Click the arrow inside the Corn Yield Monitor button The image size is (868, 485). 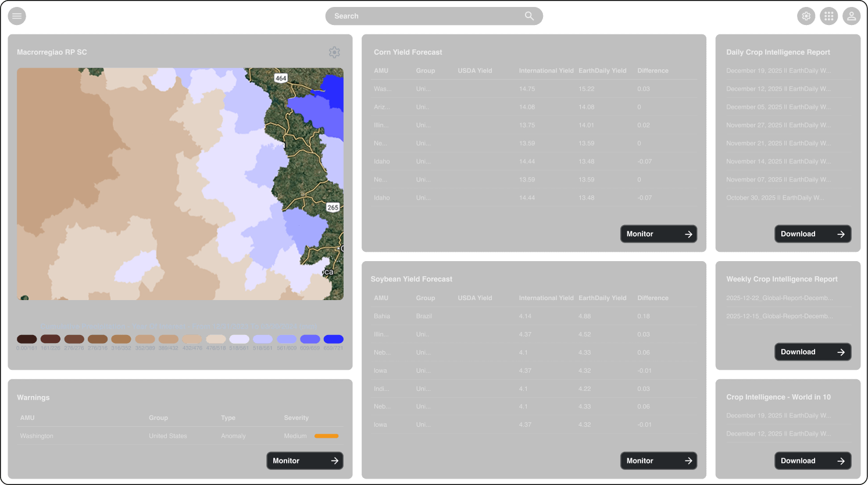(688, 234)
